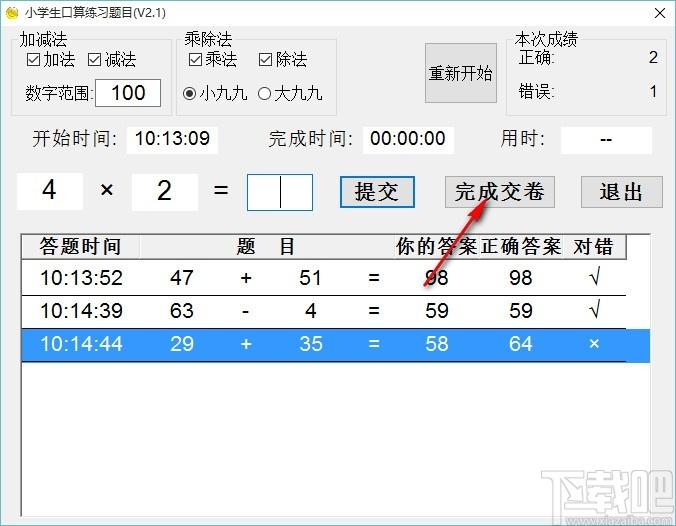676x526 pixels.
Task: Click the 数字范围 input field showing 100
Action: pos(128,93)
